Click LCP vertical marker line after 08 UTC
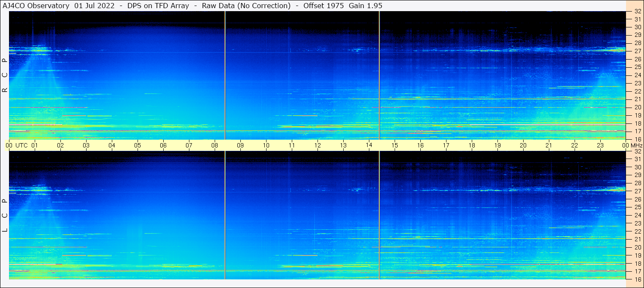Viewport: 644px width, 288px height. tap(225, 216)
